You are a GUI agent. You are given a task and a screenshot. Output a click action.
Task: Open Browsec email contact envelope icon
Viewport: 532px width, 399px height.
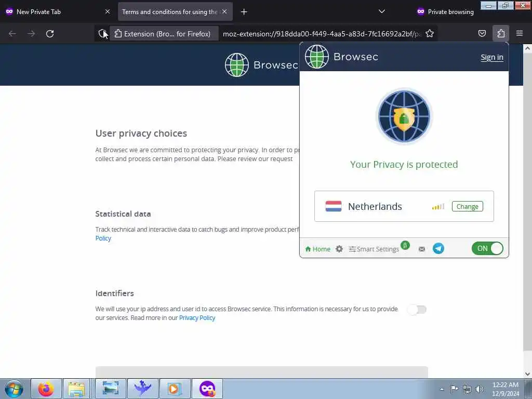tap(422, 249)
